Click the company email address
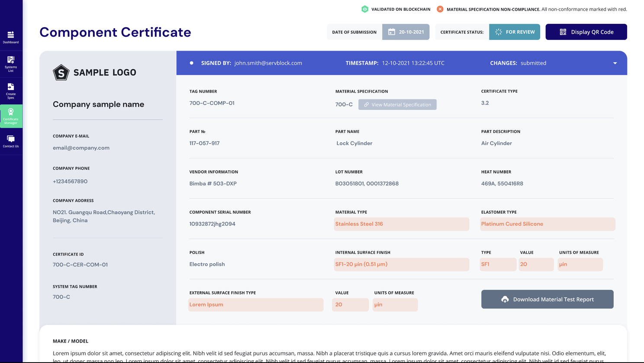This screenshot has width=644, height=363. coord(81,148)
